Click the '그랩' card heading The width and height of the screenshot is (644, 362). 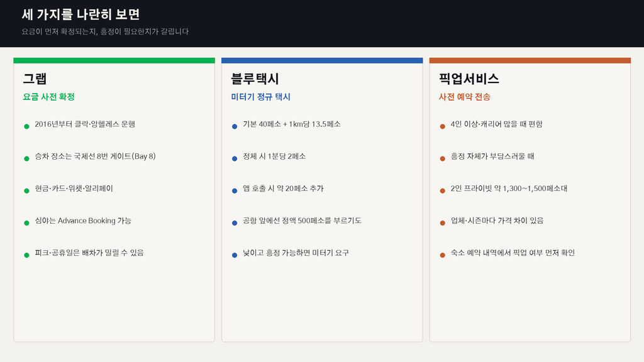pyautogui.click(x=35, y=79)
